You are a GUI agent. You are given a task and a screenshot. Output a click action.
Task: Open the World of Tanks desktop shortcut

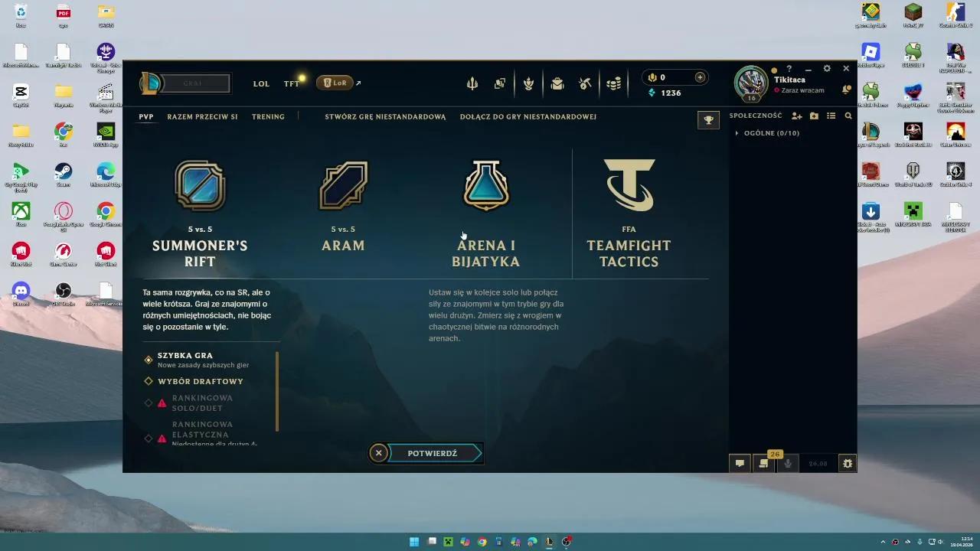(x=913, y=174)
